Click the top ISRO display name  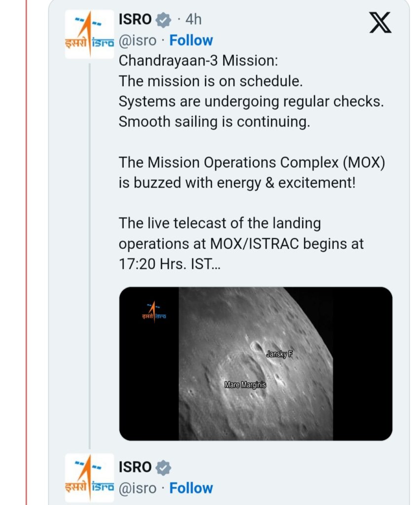pyautogui.click(x=135, y=19)
